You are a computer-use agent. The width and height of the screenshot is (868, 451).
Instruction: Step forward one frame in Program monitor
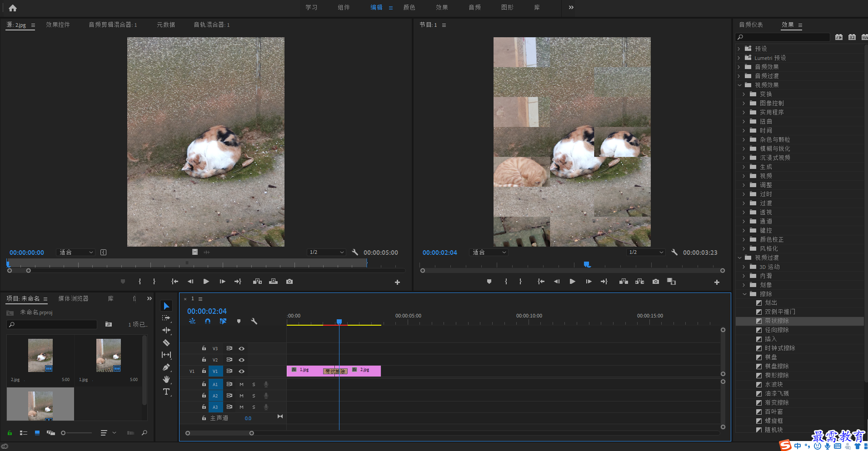point(589,282)
